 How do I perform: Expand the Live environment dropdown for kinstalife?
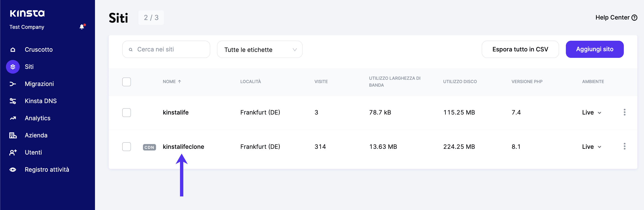point(592,113)
